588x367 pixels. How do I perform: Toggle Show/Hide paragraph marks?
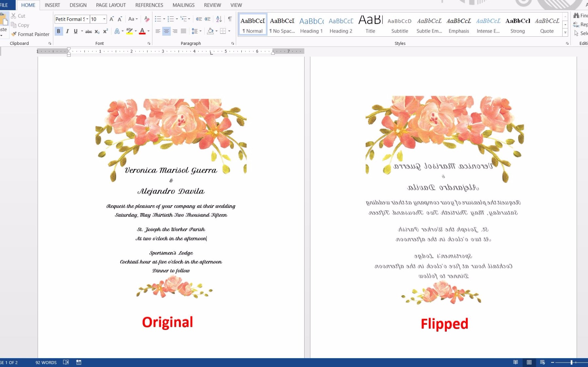tap(230, 19)
